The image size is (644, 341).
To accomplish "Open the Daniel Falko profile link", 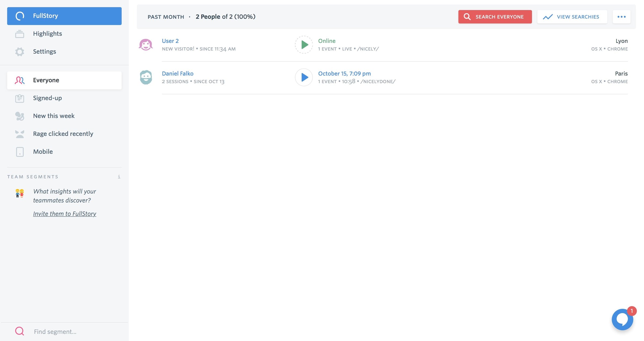I will pyautogui.click(x=177, y=74).
